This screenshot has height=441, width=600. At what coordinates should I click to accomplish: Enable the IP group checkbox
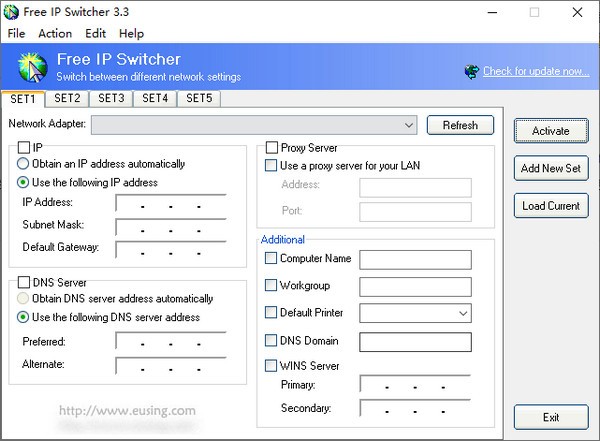[x=24, y=147]
